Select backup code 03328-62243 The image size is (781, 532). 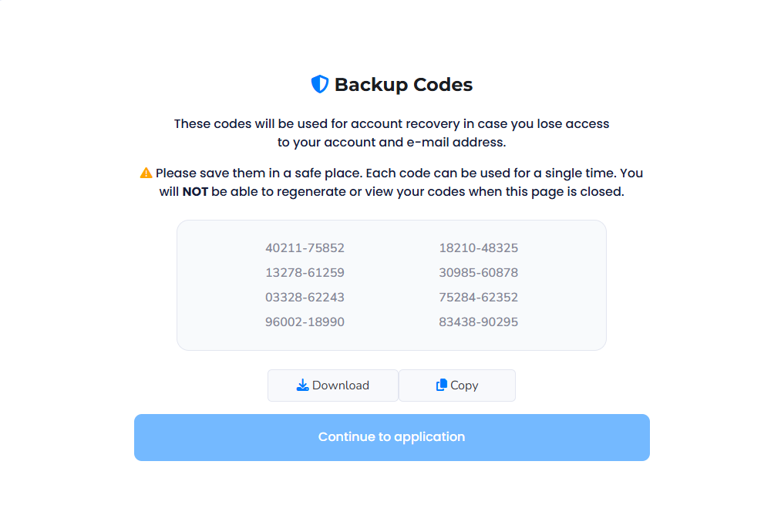[305, 297]
